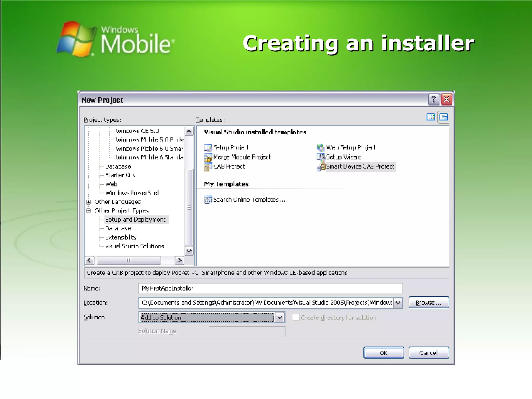The width and height of the screenshot is (532, 399).
Task: Select Extensibility tree item
Action: (x=121, y=237)
